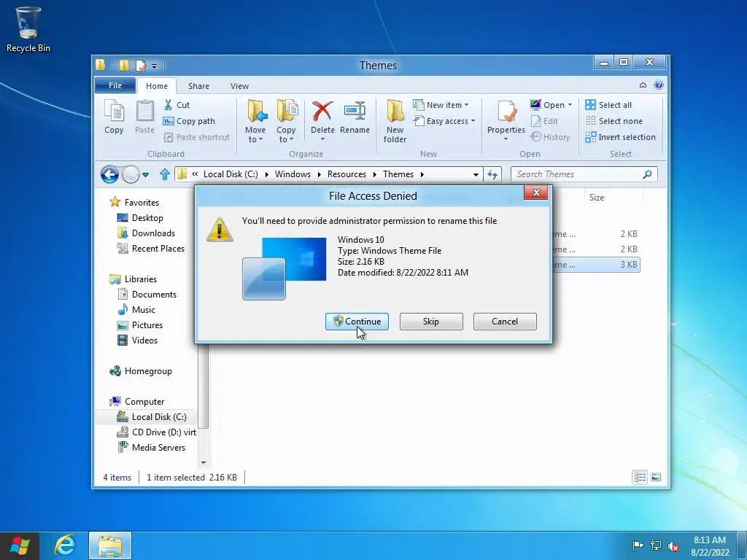Image resolution: width=747 pixels, height=560 pixels.
Task: Go back with the blue Back arrow
Action: (x=109, y=174)
